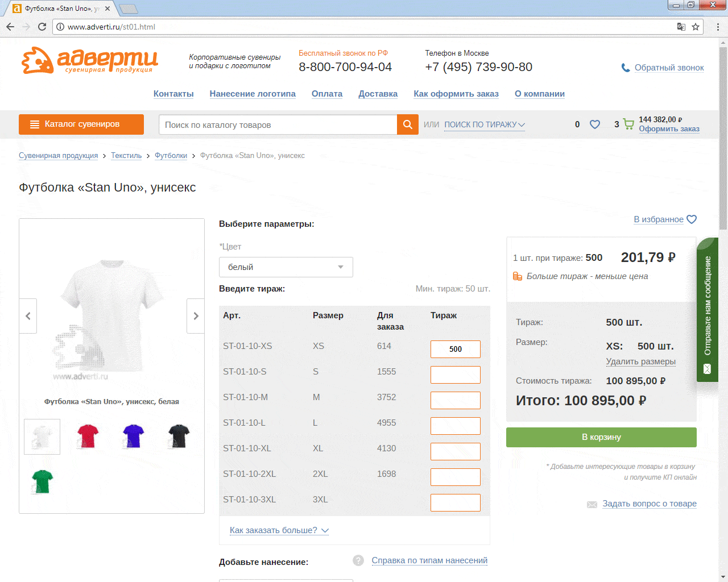Viewport: 728px width, 582px height.
Task: Go to 'Футболки' breadcrumb
Action: click(171, 156)
